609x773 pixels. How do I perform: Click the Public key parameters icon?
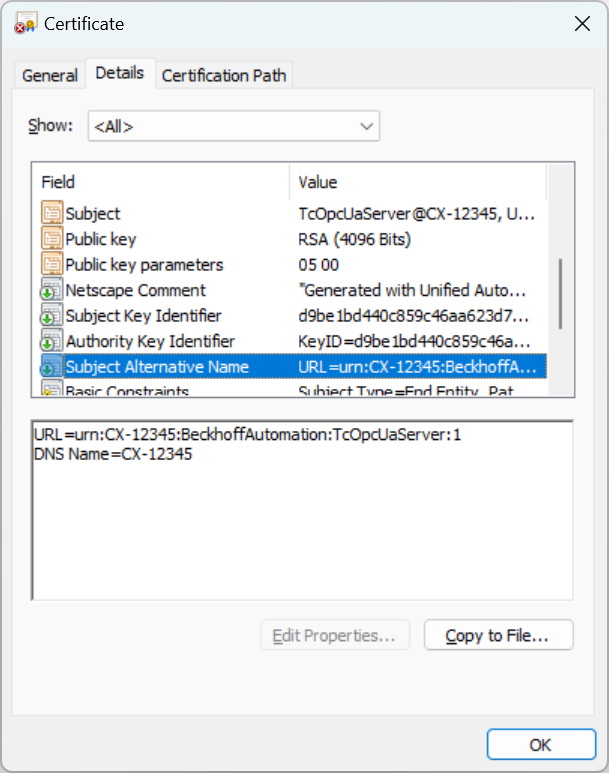[x=52, y=264]
